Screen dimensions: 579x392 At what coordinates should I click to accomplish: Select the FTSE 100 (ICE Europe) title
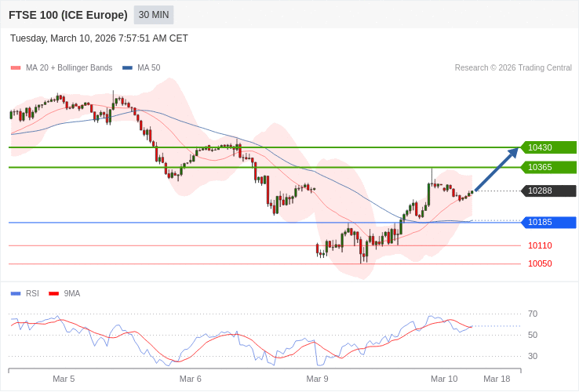click(x=68, y=15)
